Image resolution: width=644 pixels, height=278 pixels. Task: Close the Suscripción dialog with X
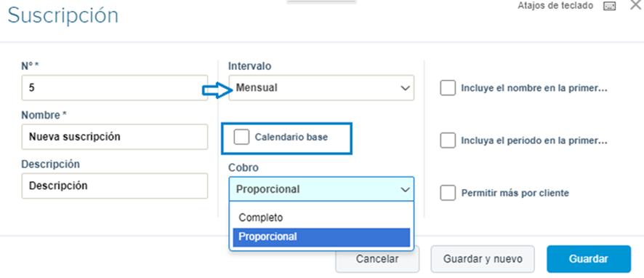tap(635, 5)
